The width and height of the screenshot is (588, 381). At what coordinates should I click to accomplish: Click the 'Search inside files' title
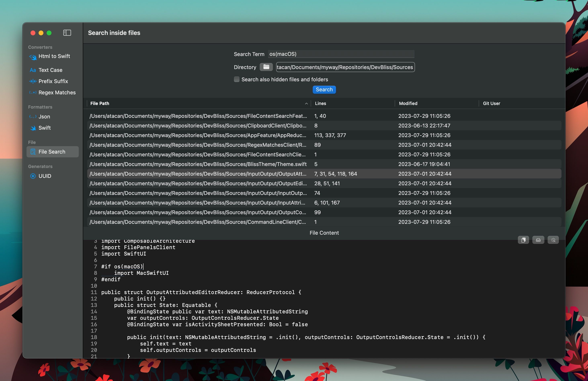coord(114,33)
